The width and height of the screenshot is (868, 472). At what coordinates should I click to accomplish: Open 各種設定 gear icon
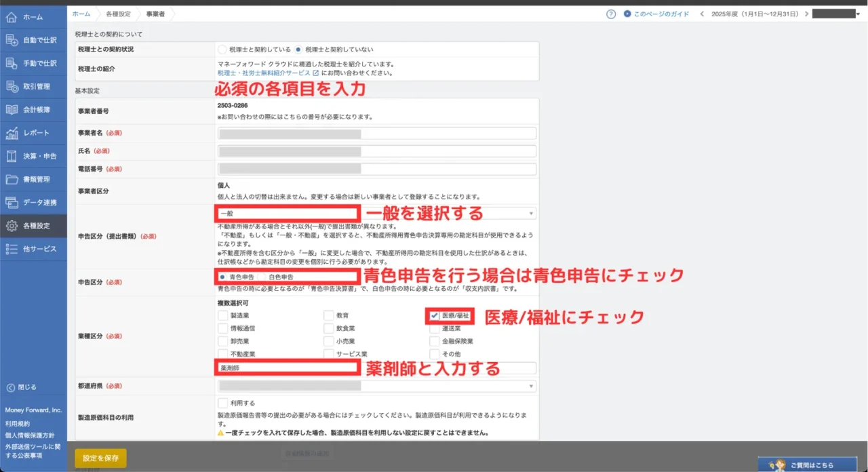pyautogui.click(x=12, y=226)
